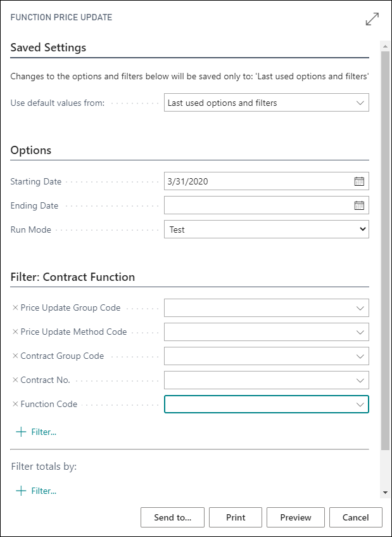This screenshot has width=392, height=537.
Task: Remove the Contract Group Code filter
Action: pyautogui.click(x=15, y=356)
